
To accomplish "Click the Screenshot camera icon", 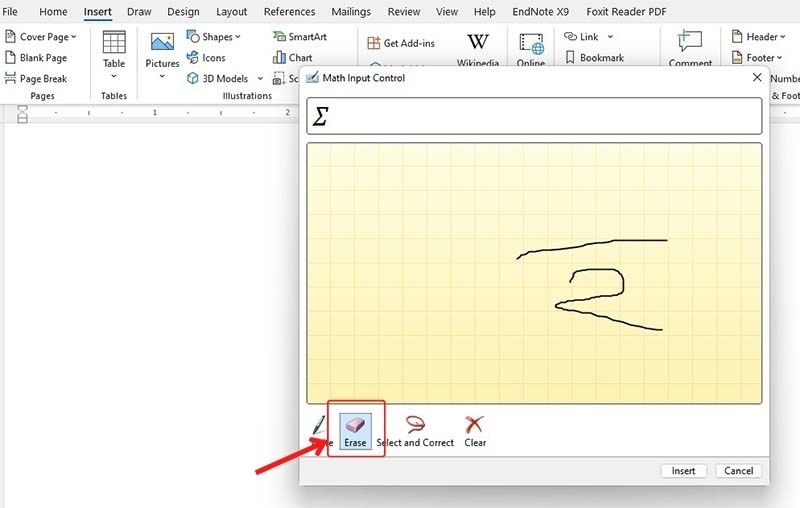I will pyautogui.click(x=279, y=79).
